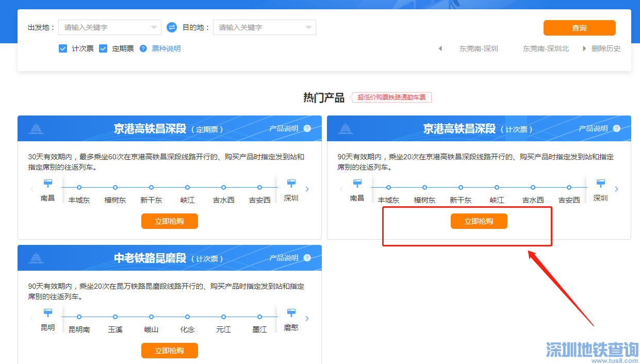Click the orange 查询 search button
The height and width of the screenshot is (364, 640).
(580, 28)
